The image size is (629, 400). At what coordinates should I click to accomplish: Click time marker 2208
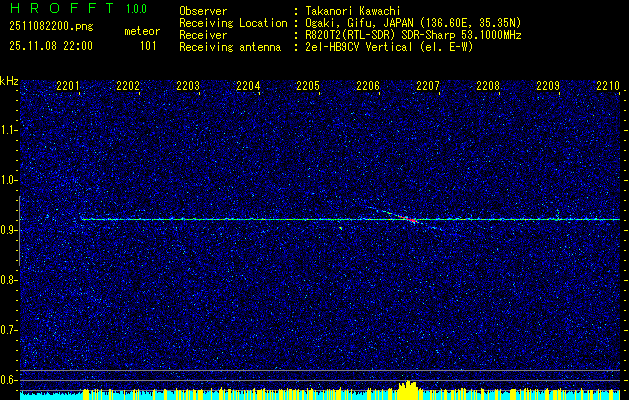pyautogui.click(x=488, y=86)
